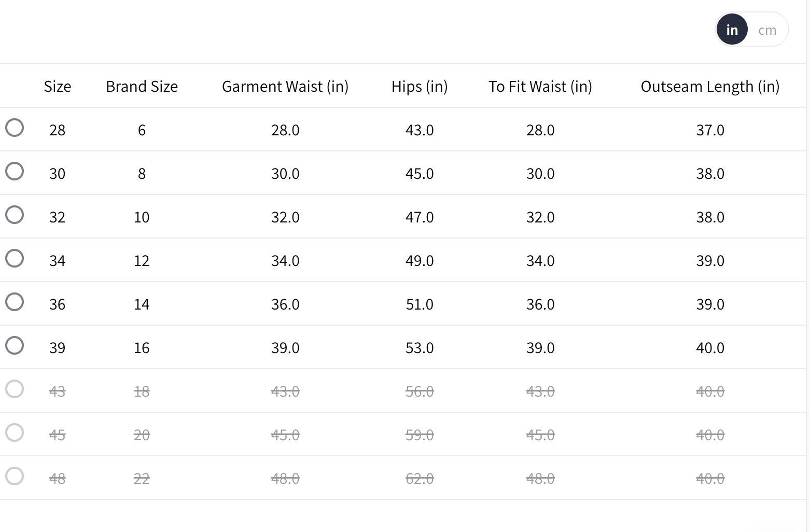Viewport: 810px width, 532px height.
Task: Click the Size column header
Action: coord(57,87)
